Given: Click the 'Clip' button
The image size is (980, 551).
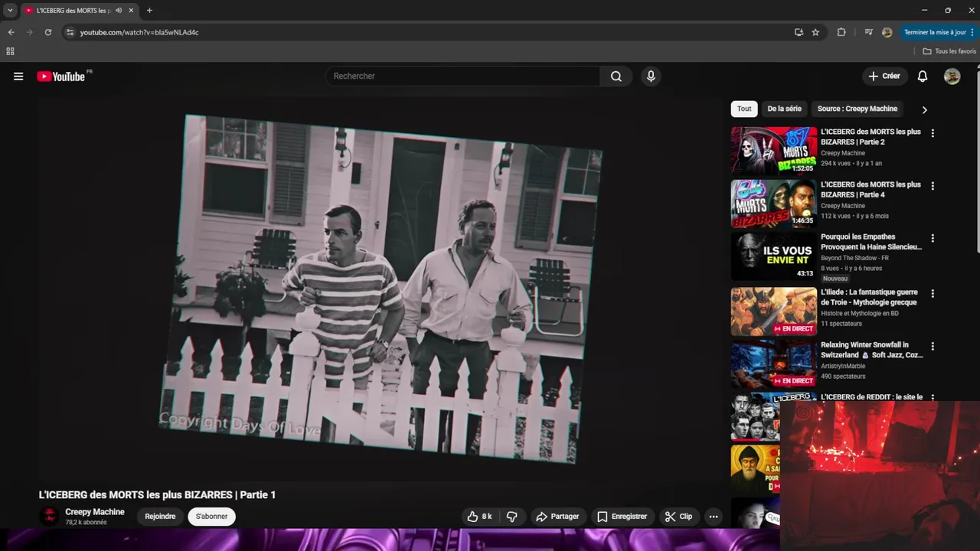Looking at the screenshot, I should pos(678,517).
